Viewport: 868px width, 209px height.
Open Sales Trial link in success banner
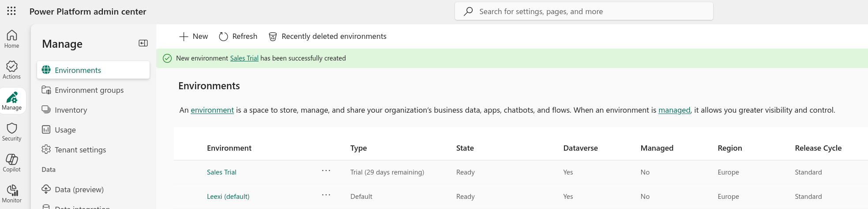[244, 58]
